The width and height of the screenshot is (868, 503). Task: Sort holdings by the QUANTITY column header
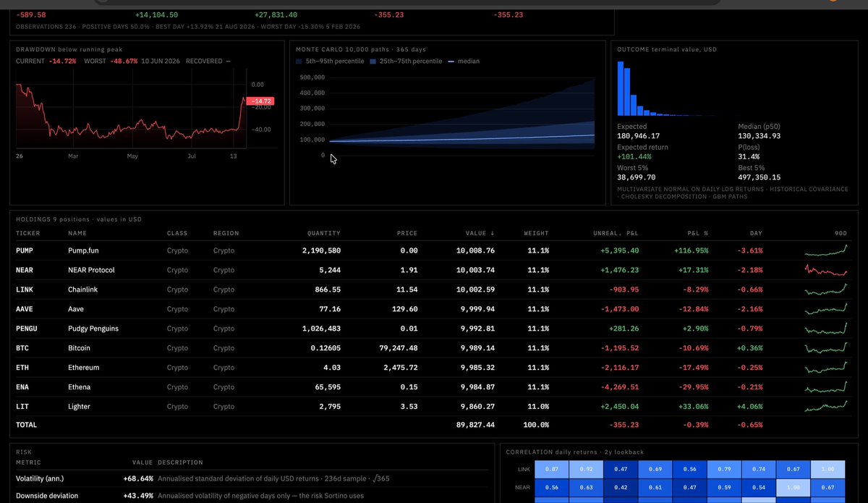click(323, 233)
